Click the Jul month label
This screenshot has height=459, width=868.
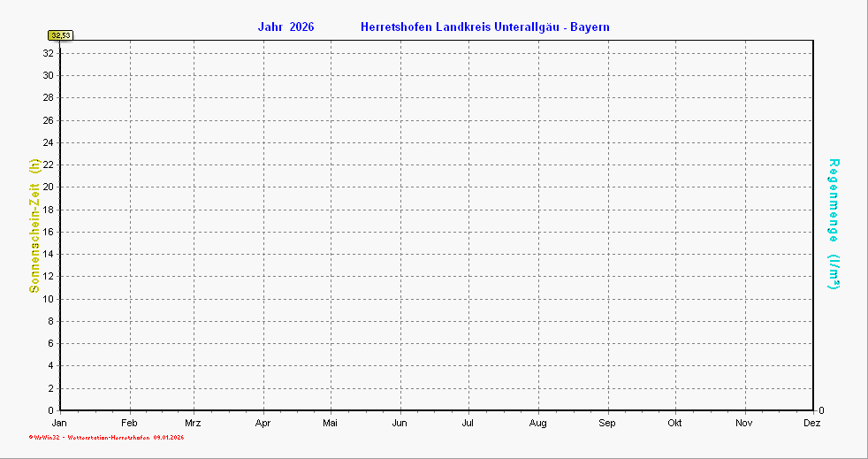coord(468,423)
